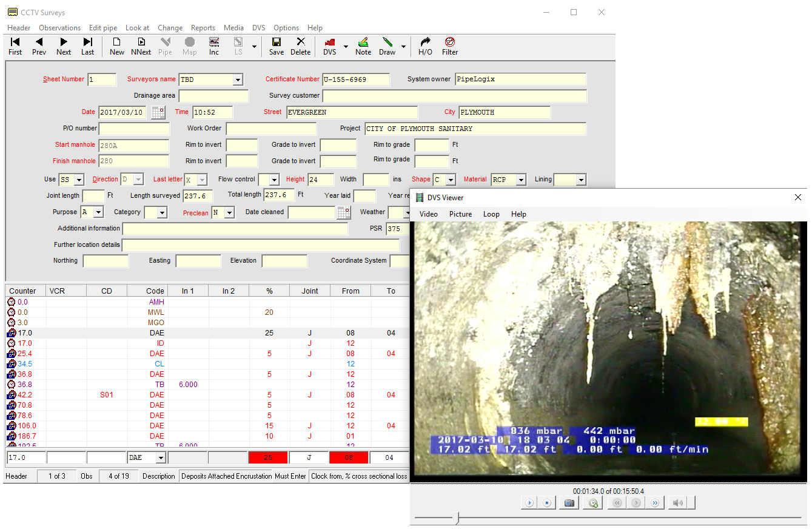Open the Shape dropdown showing C
812x529 pixels.
click(451, 180)
